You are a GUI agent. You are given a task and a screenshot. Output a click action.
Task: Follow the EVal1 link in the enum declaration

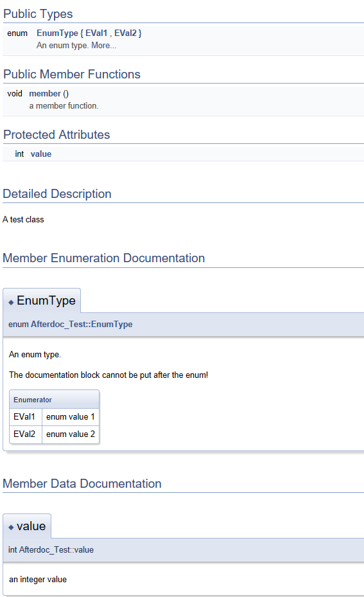[x=96, y=33]
